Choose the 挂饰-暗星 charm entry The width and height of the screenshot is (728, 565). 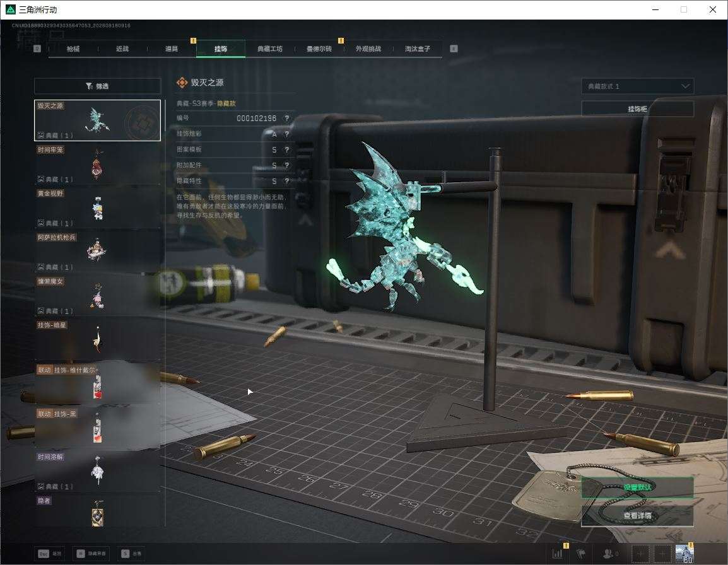point(98,339)
